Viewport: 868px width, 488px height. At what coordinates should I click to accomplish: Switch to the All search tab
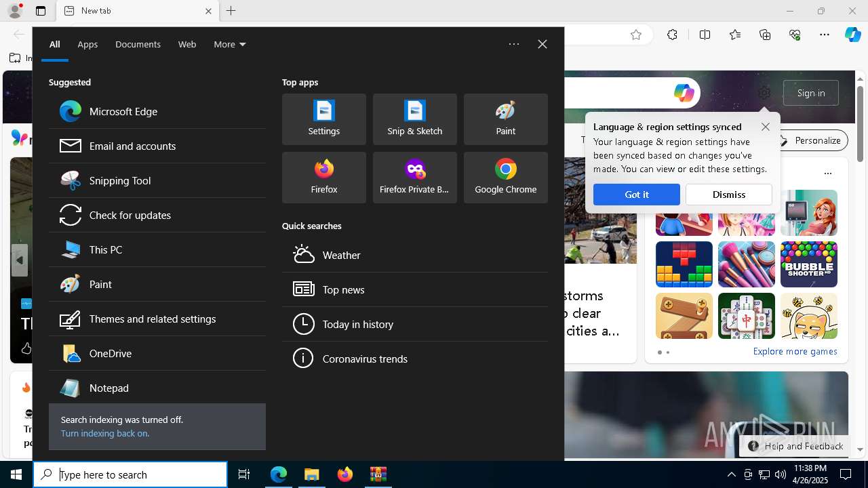pos(55,44)
